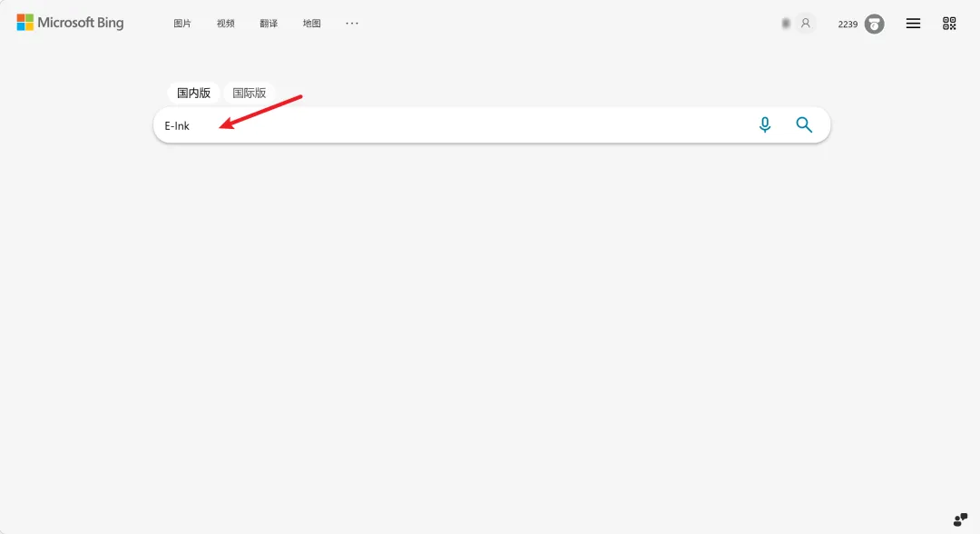Open the 图片 images section
The height and width of the screenshot is (534, 980).
181,24
